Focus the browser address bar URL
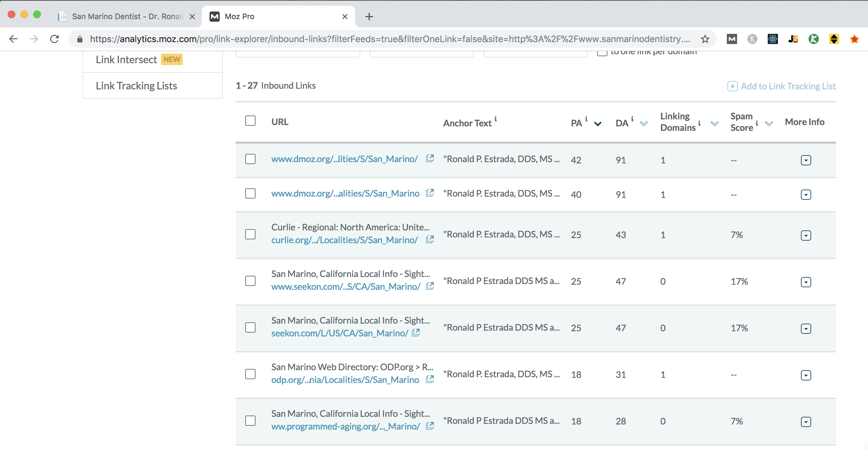 390,39
